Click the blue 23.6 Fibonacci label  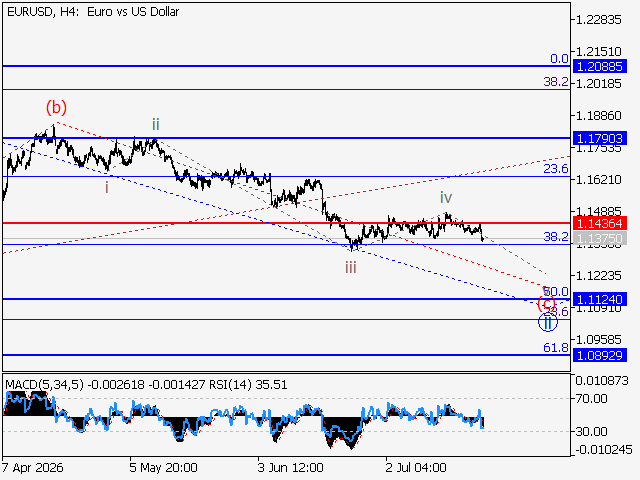pos(556,169)
